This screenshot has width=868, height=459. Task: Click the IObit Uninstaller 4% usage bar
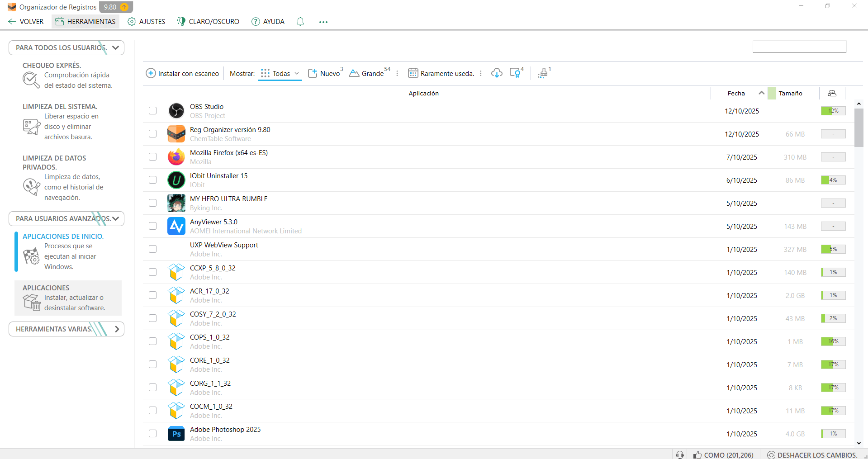coord(833,180)
